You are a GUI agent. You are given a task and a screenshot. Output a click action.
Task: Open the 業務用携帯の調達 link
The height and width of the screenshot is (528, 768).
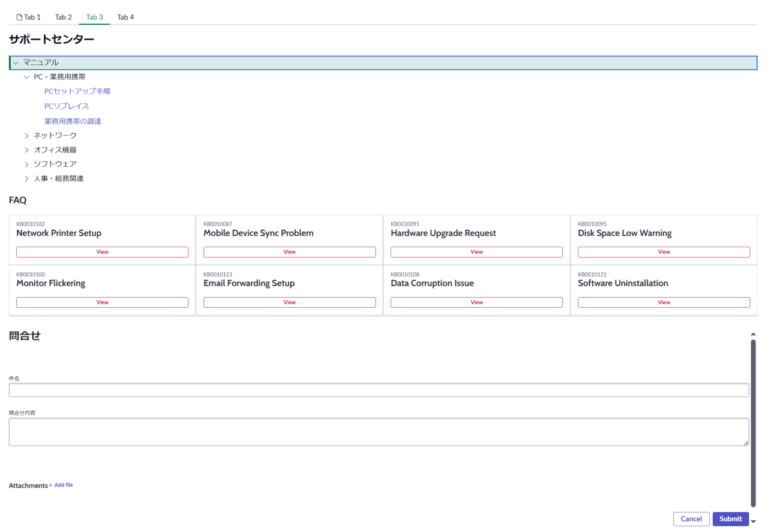coord(72,121)
